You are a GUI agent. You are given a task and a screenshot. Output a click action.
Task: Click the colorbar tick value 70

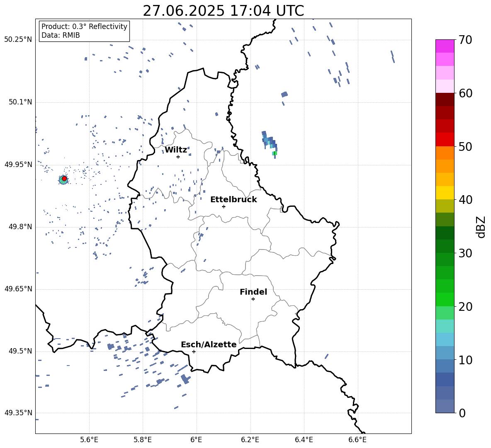click(x=465, y=40)
